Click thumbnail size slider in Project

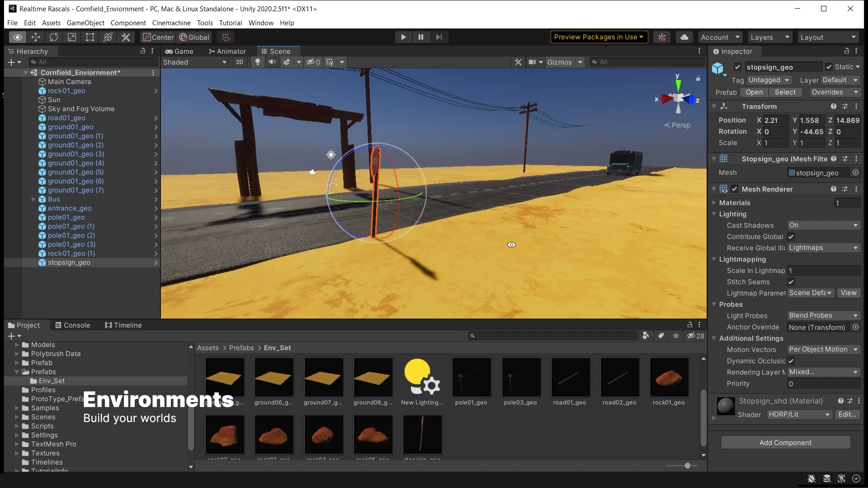[687, 465]
